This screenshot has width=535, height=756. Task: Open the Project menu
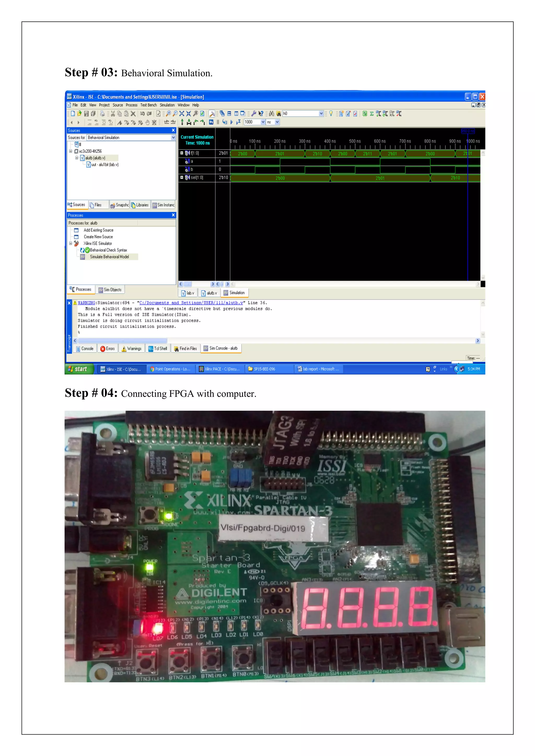(x=104, y=105)
